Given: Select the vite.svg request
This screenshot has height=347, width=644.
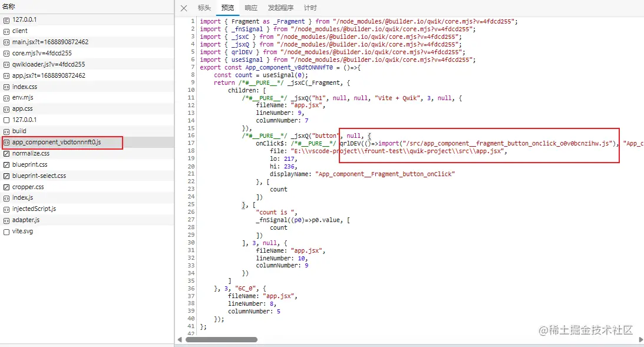Looking at the screenshot, I should click(87, 231).
